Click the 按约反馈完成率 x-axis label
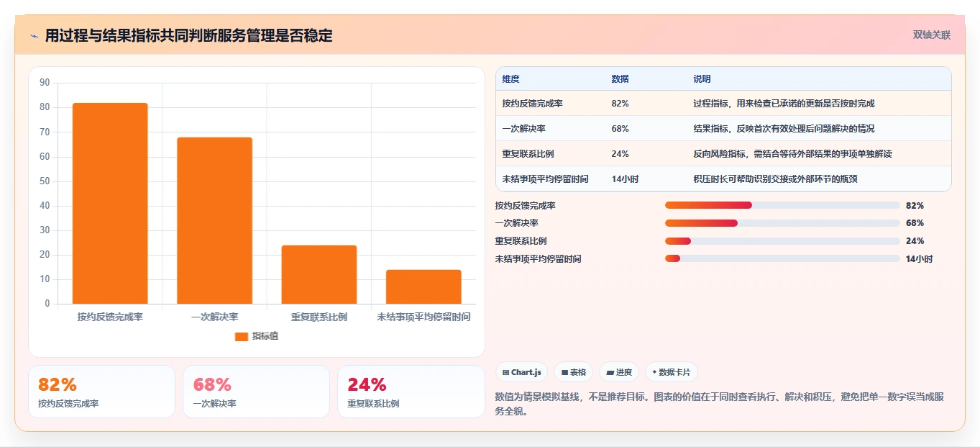 click(110, 317)
